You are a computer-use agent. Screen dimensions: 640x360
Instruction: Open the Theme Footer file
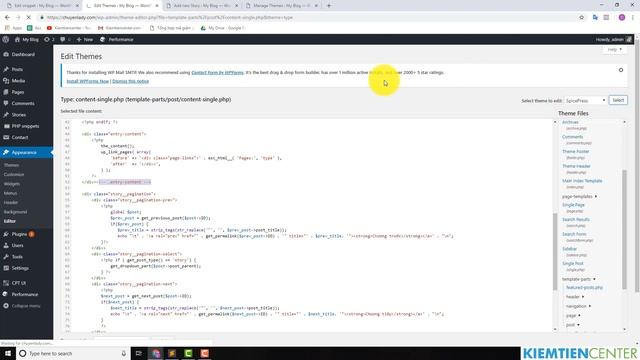point(576,151)
